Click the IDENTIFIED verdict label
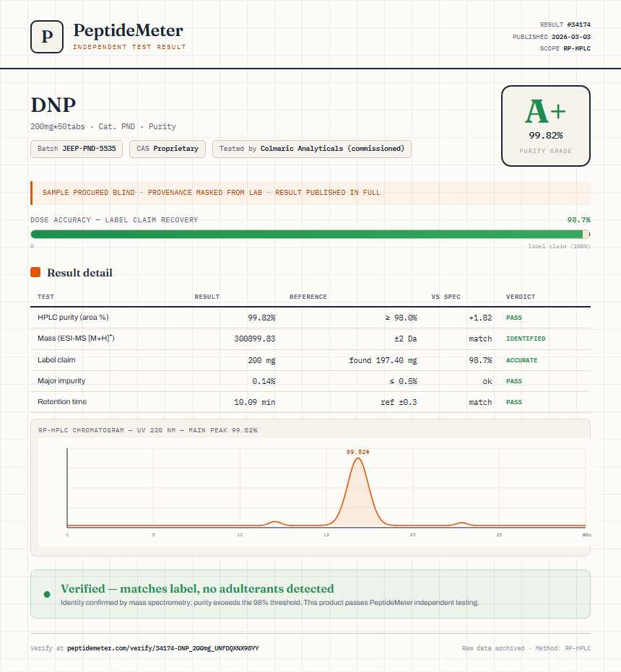Viewport: 621px width, 672px height. pos(526,339)
